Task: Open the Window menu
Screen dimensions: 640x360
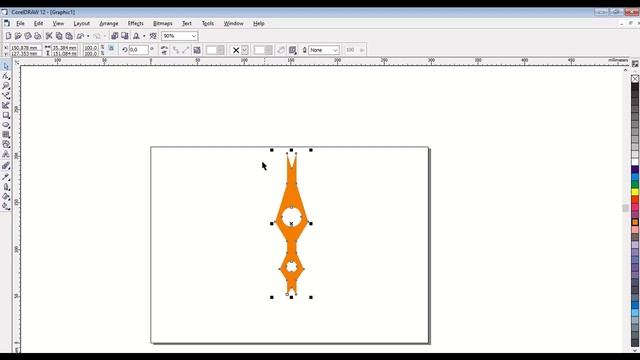Action: tap(233, 23)
